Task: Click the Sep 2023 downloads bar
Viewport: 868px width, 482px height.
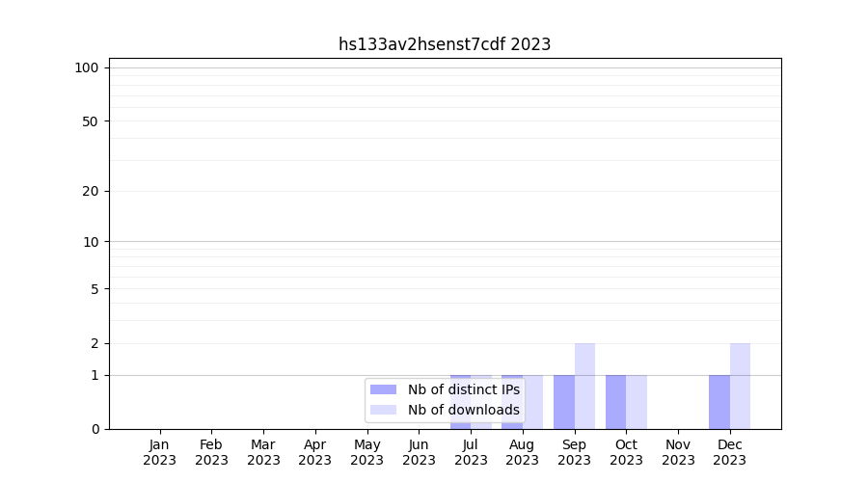Action: point(584,386)
